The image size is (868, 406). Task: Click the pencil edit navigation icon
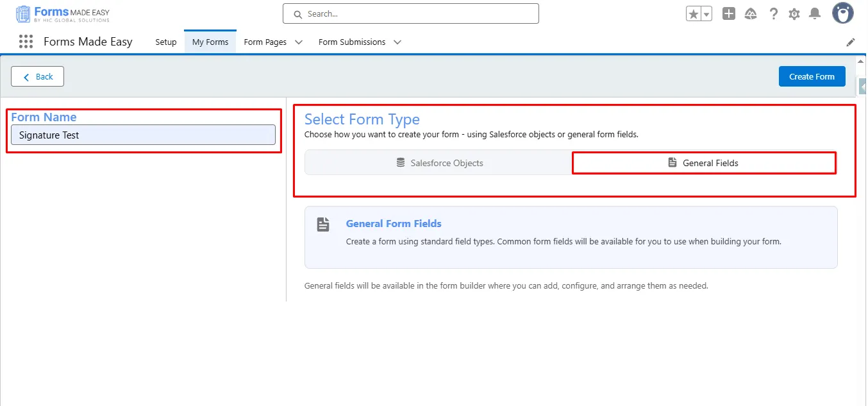pos(851,42)
